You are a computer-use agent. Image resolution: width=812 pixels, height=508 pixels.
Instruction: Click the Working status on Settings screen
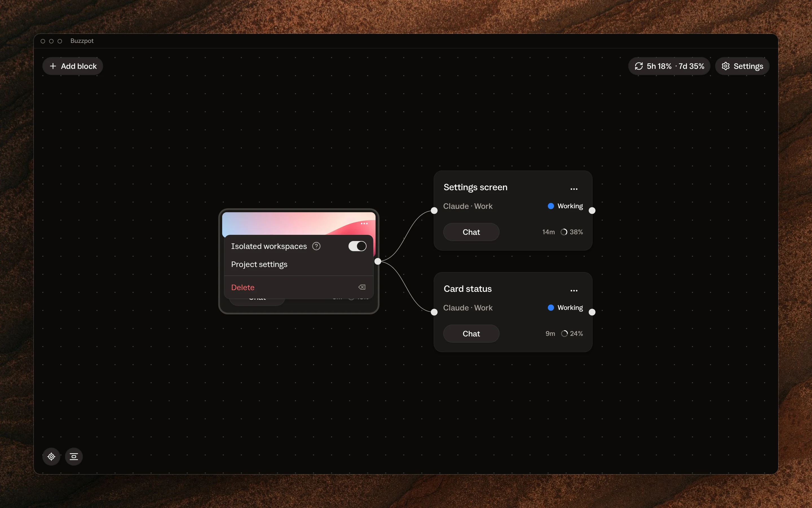(x=565, y=206)
